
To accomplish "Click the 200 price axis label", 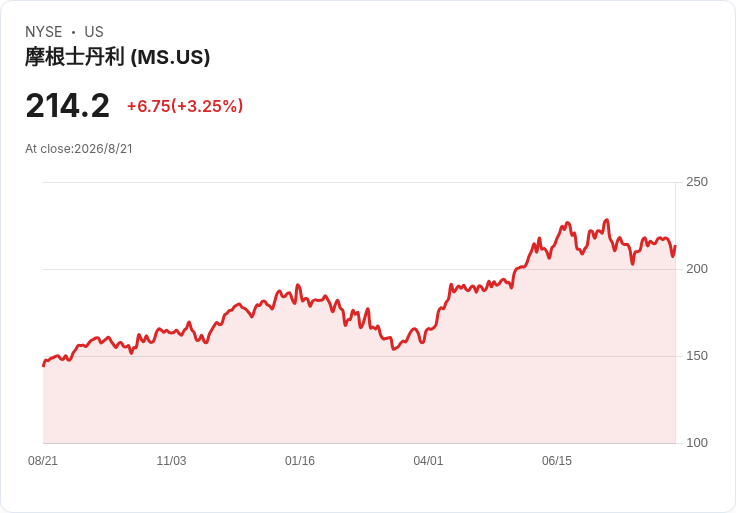I will coord(697,269).
